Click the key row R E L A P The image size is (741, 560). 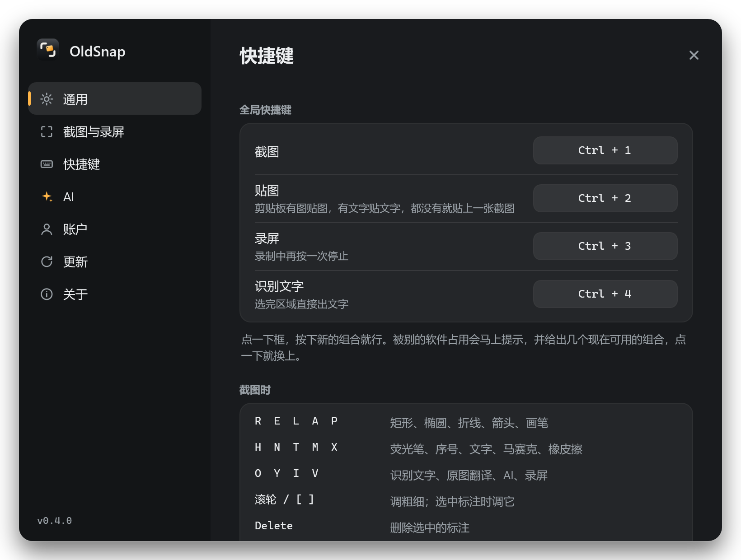296,421
